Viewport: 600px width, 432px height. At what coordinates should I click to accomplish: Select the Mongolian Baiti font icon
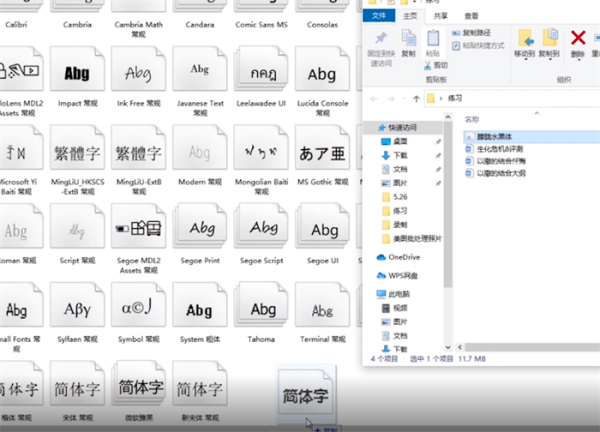pyautogui.click(x=261, y=148)
